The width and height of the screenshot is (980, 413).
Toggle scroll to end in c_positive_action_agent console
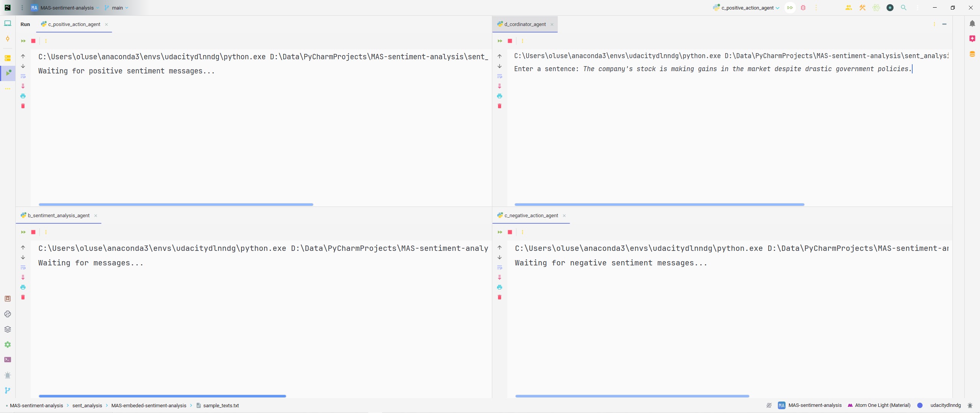pyautogui.click(x=23, y=86)
